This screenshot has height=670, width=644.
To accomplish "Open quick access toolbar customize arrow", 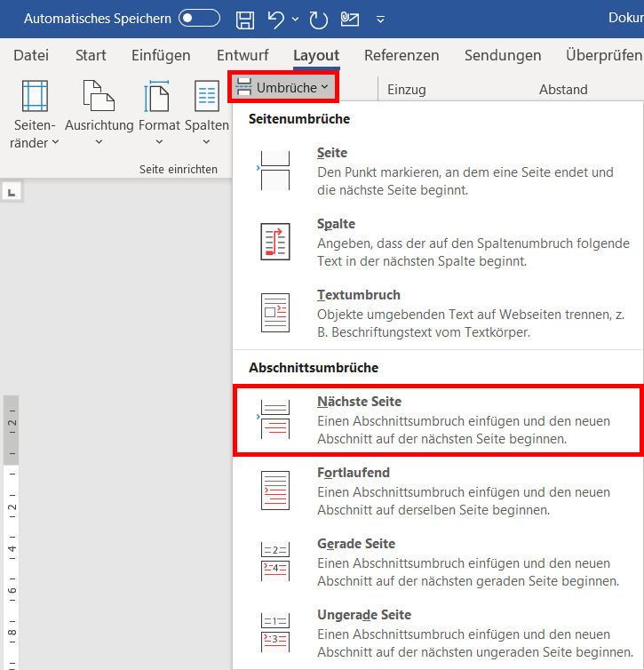I will coord(381,19).
